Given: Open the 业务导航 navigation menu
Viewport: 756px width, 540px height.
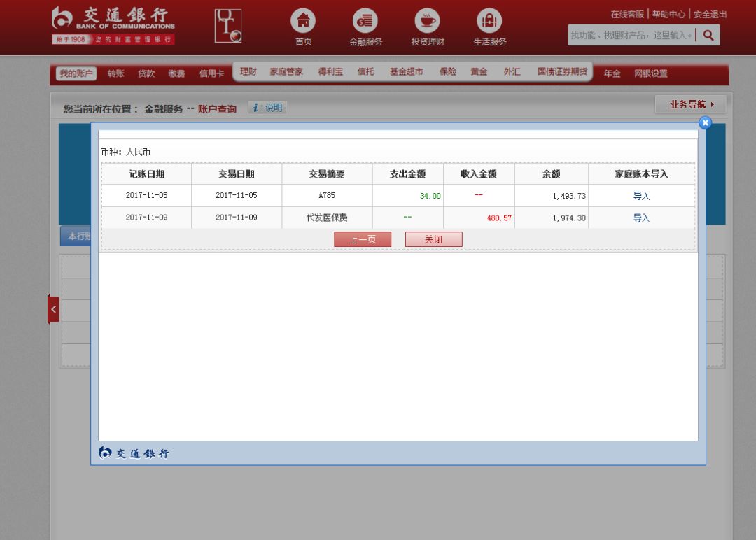Looking at the screenshot, I should pos(689,104).
